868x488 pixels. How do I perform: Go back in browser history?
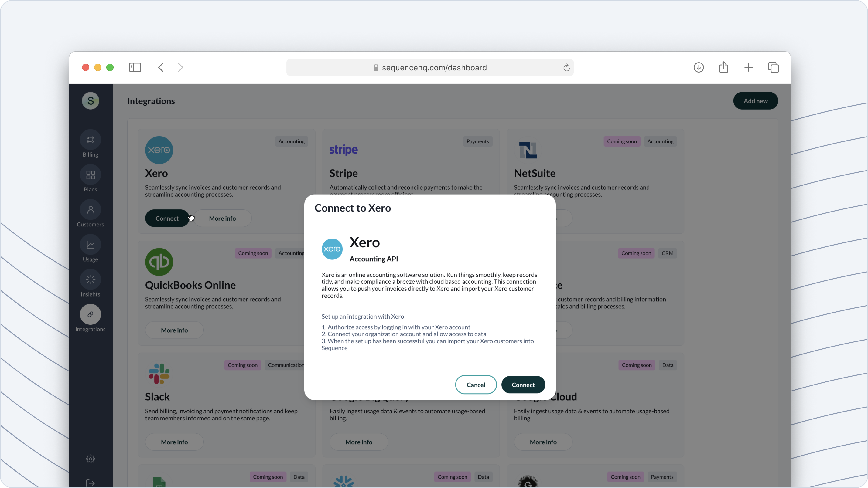point(161,67)
